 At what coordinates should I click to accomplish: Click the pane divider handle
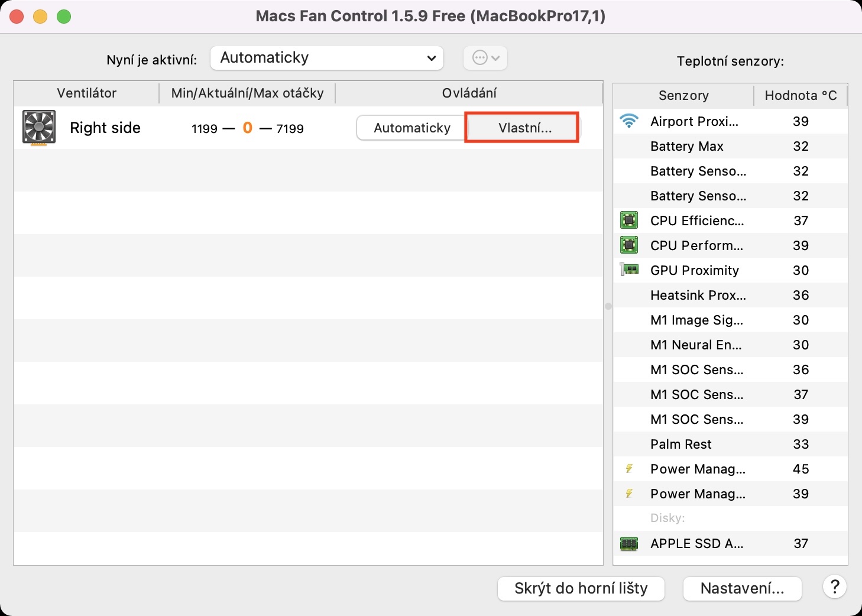608,306
